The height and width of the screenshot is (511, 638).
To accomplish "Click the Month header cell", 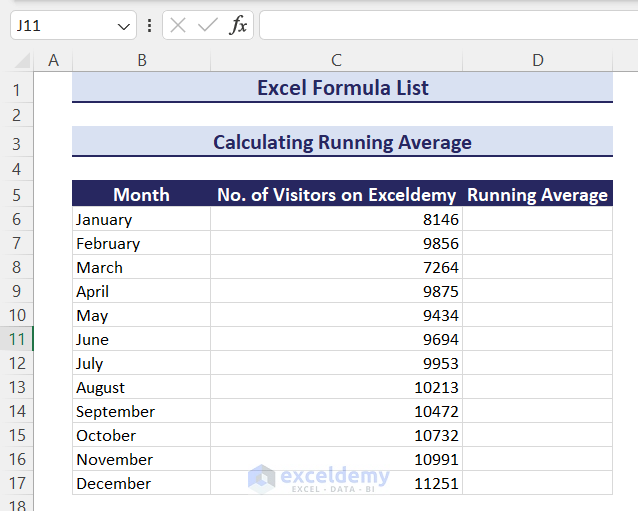I will tap(141, 195).
